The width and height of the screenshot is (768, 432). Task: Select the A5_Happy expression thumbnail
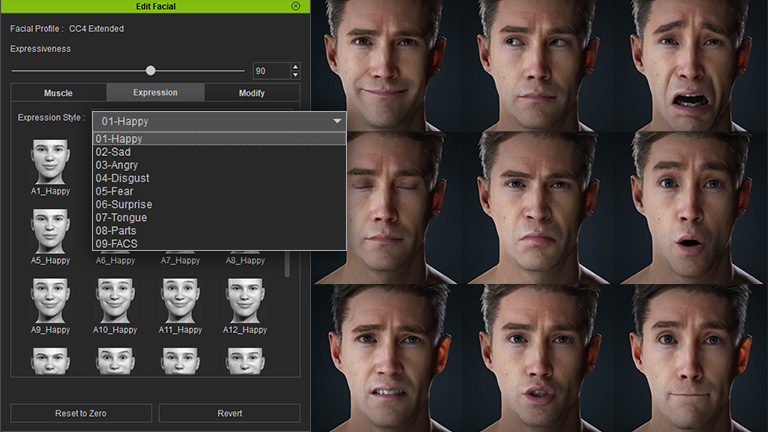[50, 231]
